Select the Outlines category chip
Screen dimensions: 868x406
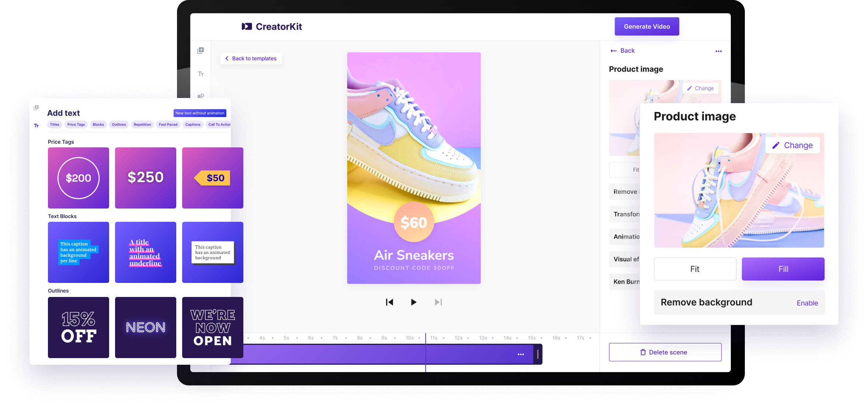coord(119,125)
